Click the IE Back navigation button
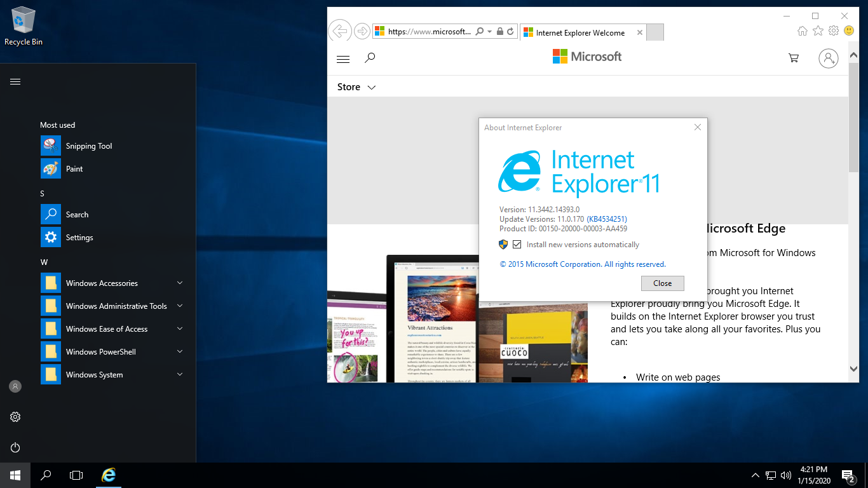Screen dimensions: 868x488 pos(340,30)
